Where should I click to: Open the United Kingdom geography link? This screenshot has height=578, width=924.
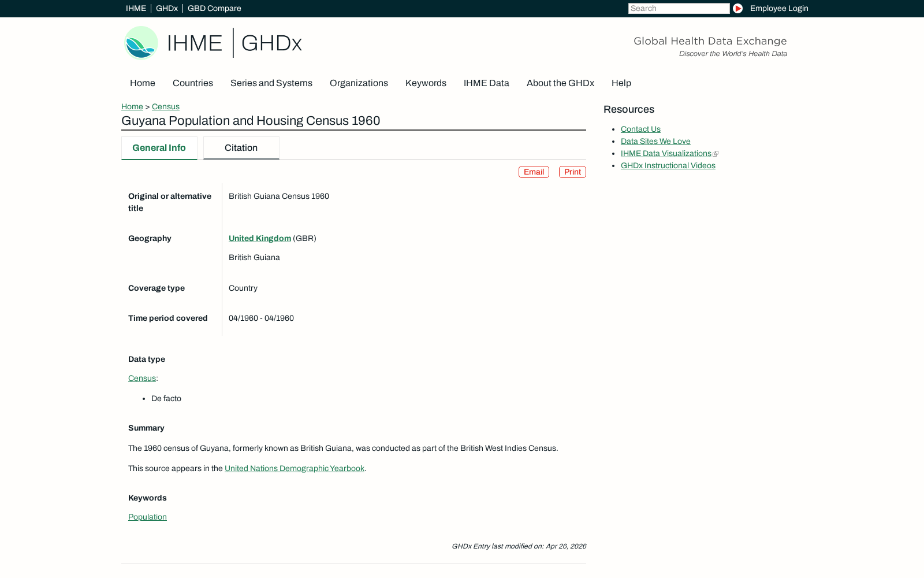(x=260, y=238)
